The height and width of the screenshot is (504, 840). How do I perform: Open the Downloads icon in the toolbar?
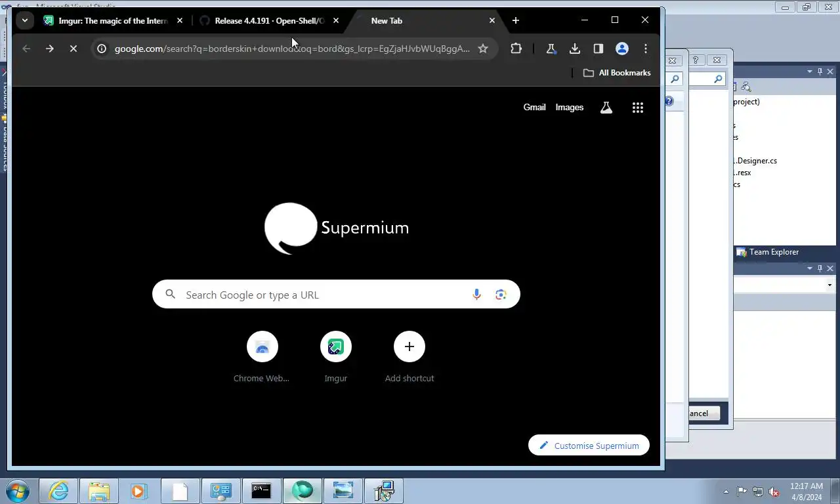pyautogui.click(x=575, y=49)
